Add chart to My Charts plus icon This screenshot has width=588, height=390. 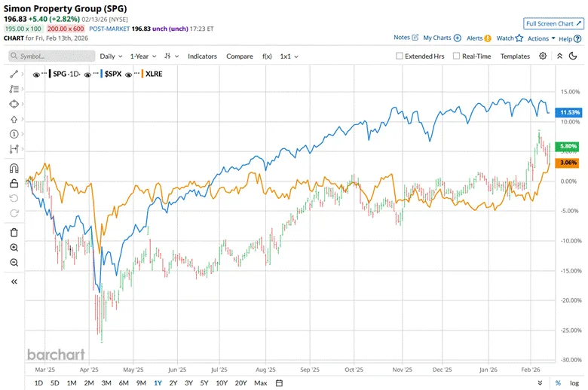(x=457, y=38)
